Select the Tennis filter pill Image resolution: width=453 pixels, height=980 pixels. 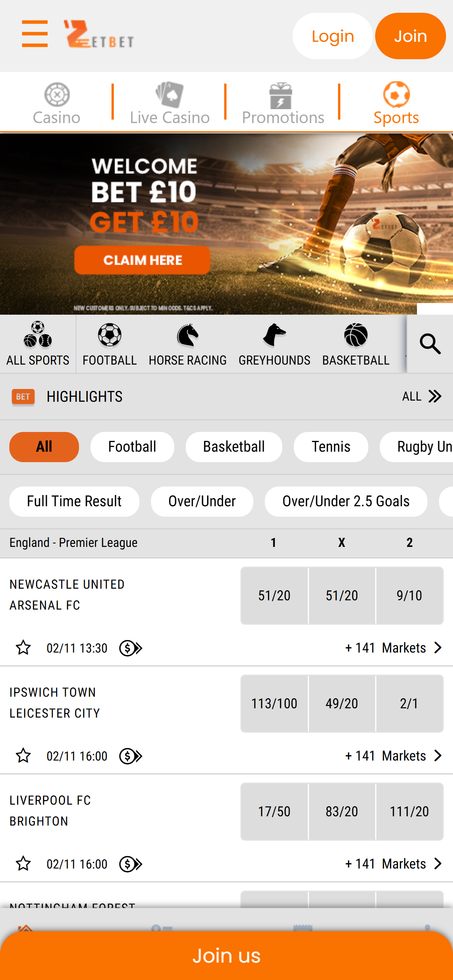(x=331, y=446)
